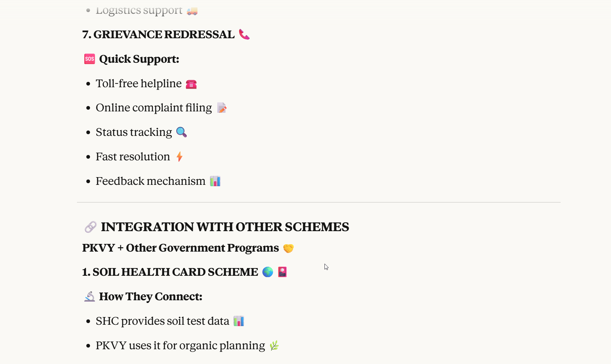Click the chain link emoji before Integration heading

click(90, 227)
